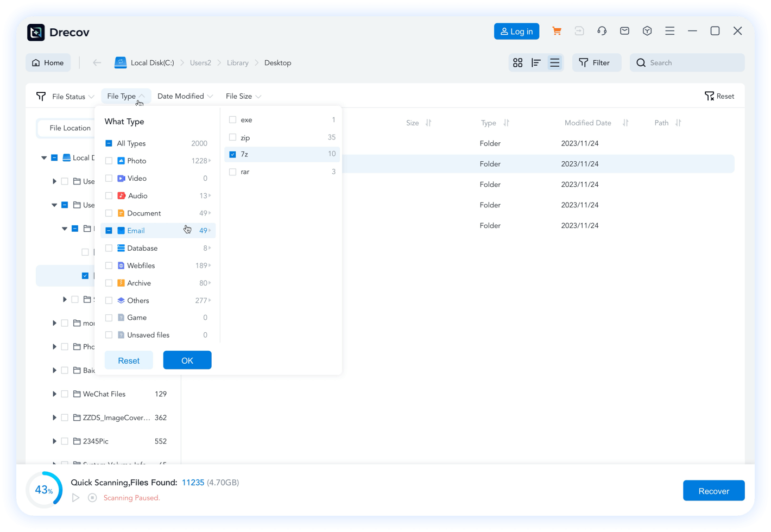The width and height of the screenshot is (771, 532).
Task: Click the blue Recover button
Action: coord(713,491)
